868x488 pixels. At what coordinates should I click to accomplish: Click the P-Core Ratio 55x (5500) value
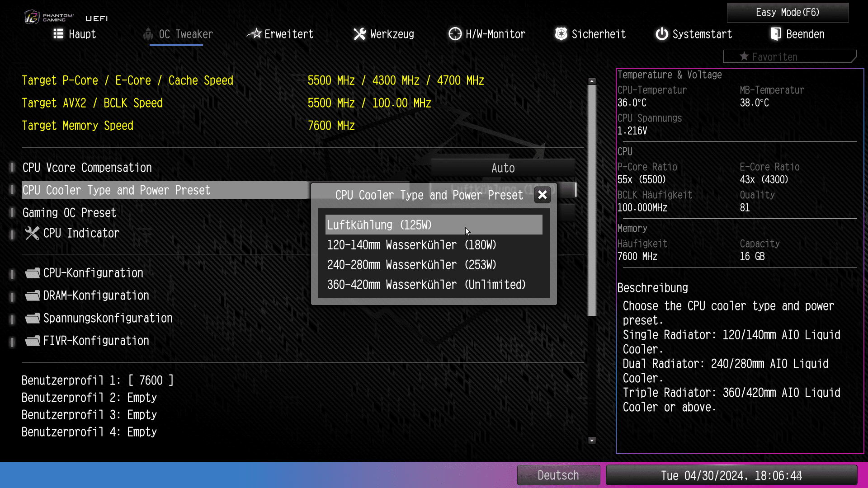(642, 179)
